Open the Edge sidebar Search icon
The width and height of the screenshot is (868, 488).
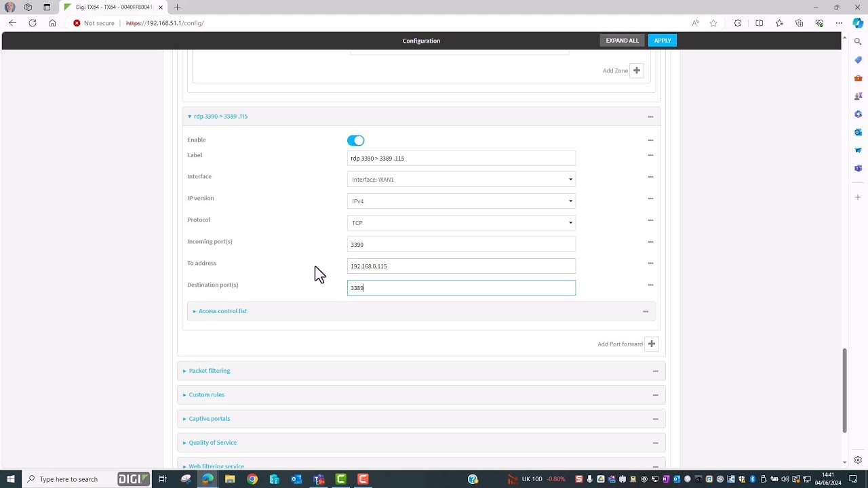[x=858, y=42]
